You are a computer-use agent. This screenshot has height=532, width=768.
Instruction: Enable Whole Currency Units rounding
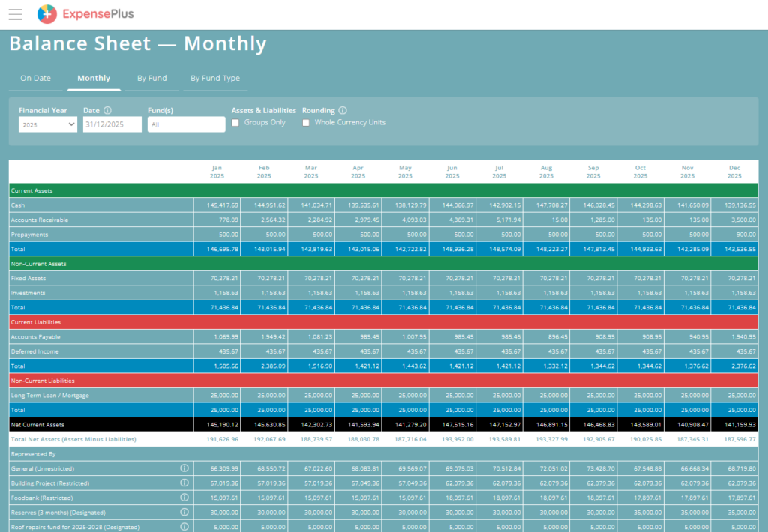306,123
